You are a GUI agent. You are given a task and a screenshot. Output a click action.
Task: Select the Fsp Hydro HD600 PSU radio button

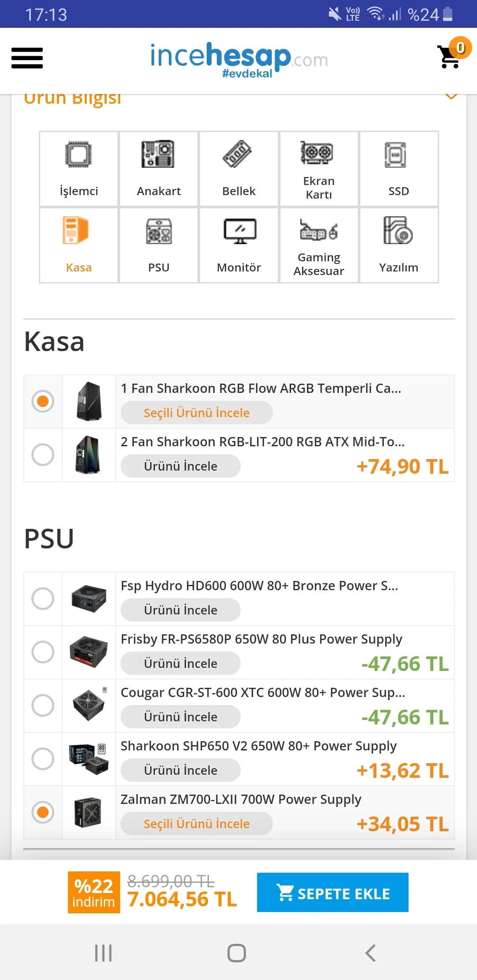(x=43, y=599)
